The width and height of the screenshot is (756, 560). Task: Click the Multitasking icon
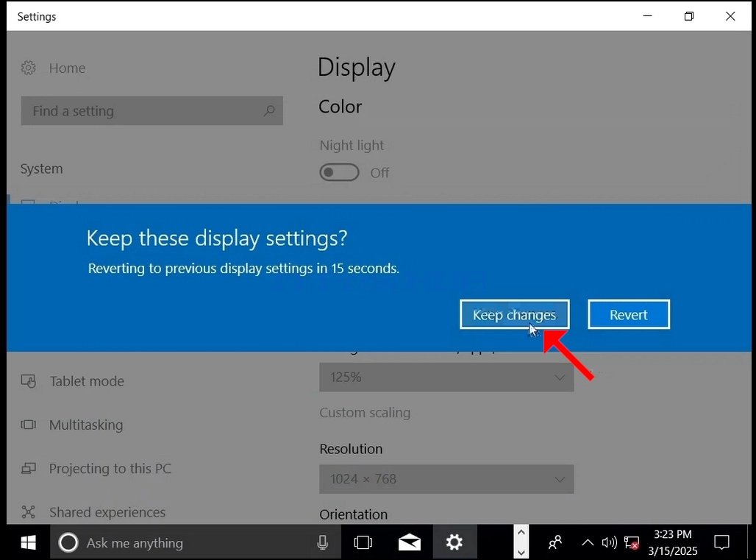point(29,425)
